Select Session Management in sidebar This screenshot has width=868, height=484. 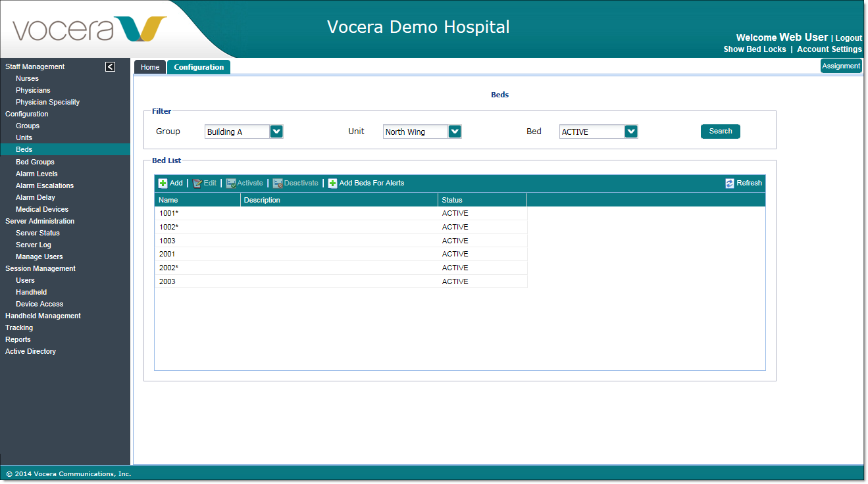(x=40, y=268)
